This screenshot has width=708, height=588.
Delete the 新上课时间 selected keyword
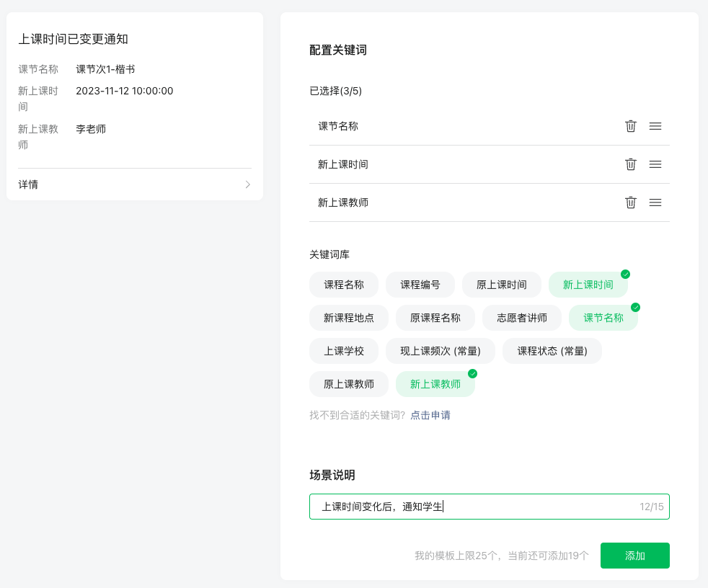click(x=630, y=164)
